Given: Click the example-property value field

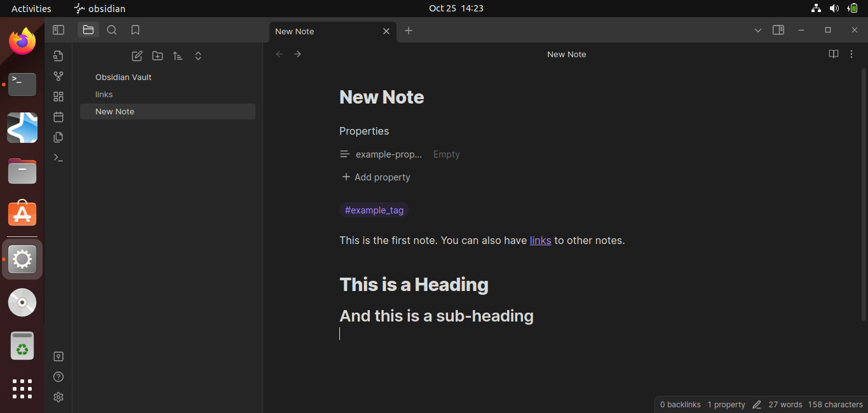Looking at the screenshot, I should (447, 154).
